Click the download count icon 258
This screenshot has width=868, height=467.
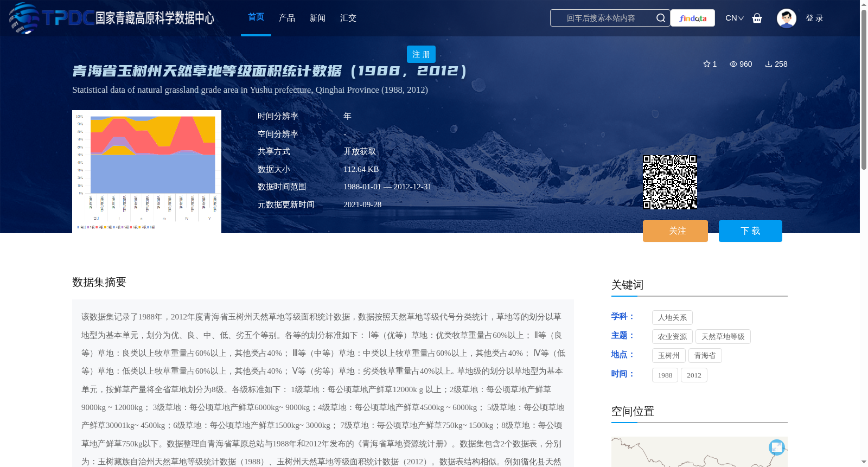(769, 64)
